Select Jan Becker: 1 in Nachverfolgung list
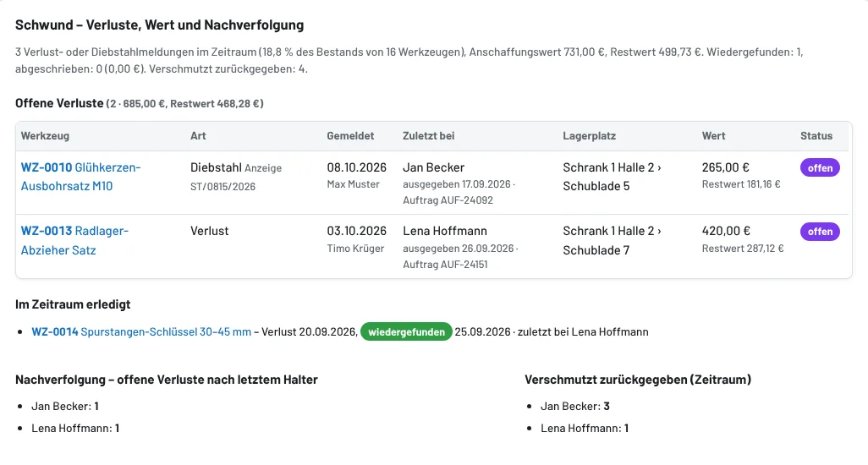 tap(65, 406)
